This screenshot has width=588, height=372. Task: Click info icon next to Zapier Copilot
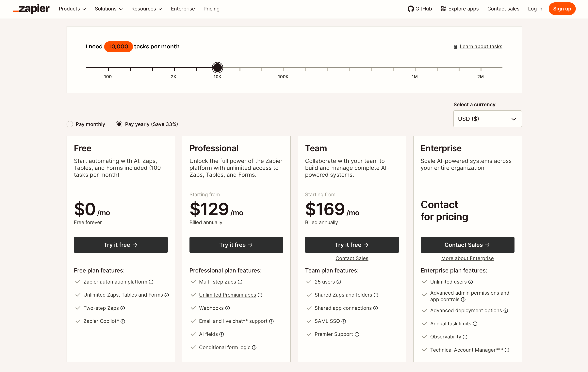click(x=123, y=321)
